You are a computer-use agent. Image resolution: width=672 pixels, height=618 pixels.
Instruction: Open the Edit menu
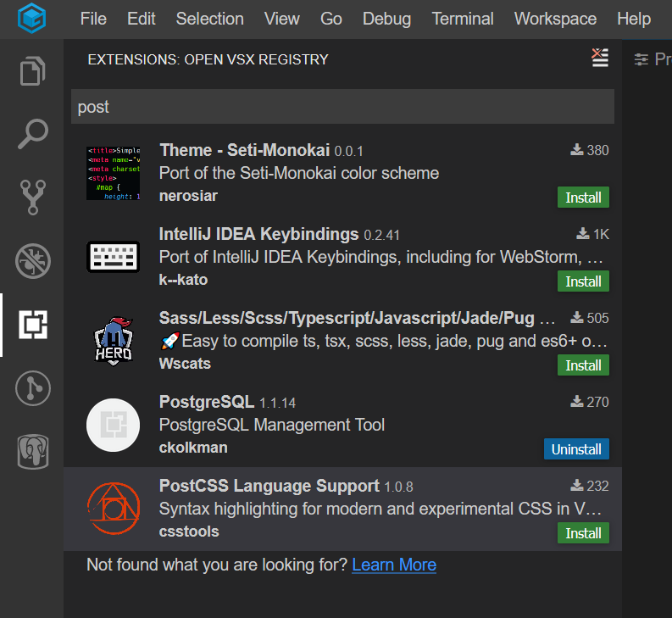(x=141, y=19)
